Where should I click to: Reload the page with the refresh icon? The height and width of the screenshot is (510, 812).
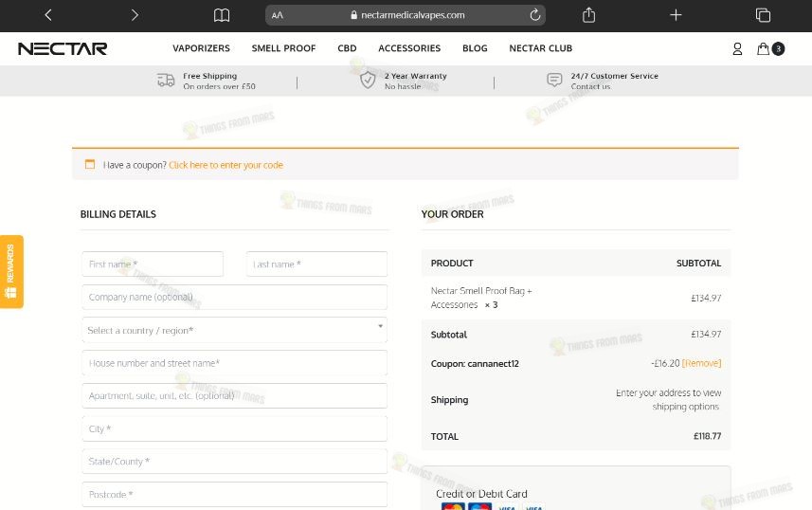(x=535, y=15)
